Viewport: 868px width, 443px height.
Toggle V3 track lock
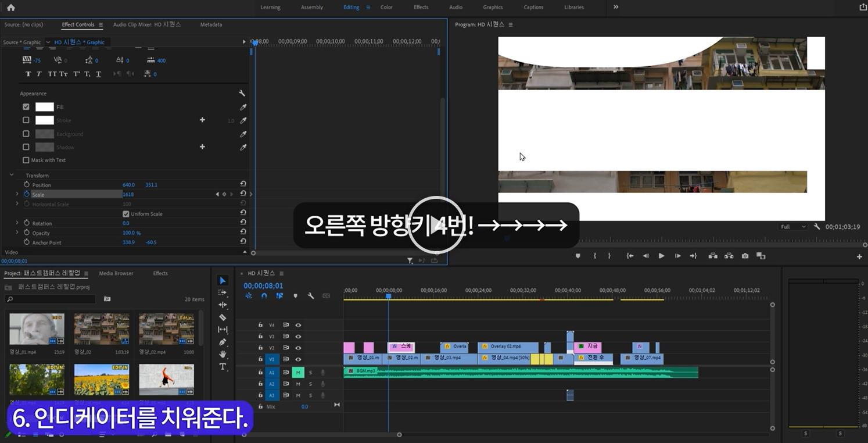[260, 336]
